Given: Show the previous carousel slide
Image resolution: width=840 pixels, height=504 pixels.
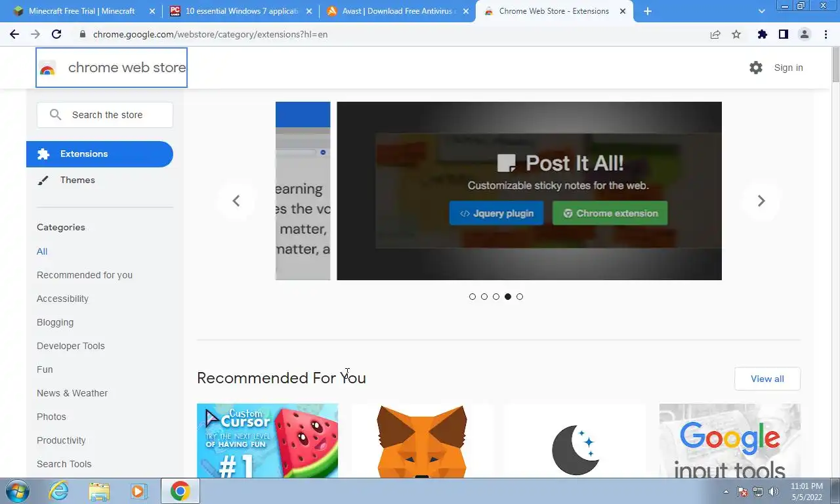Looking at the screenshot, I should pyautogui.click(x=236, y=201).
